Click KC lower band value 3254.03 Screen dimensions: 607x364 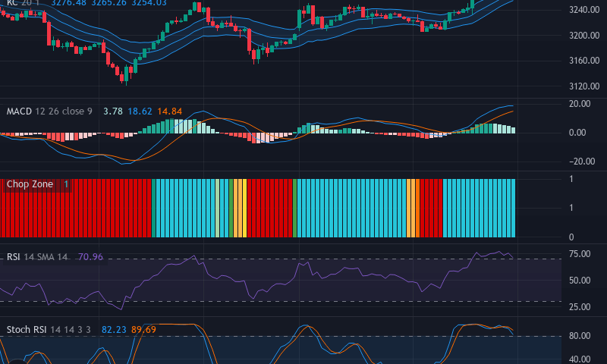pos(149,3)
